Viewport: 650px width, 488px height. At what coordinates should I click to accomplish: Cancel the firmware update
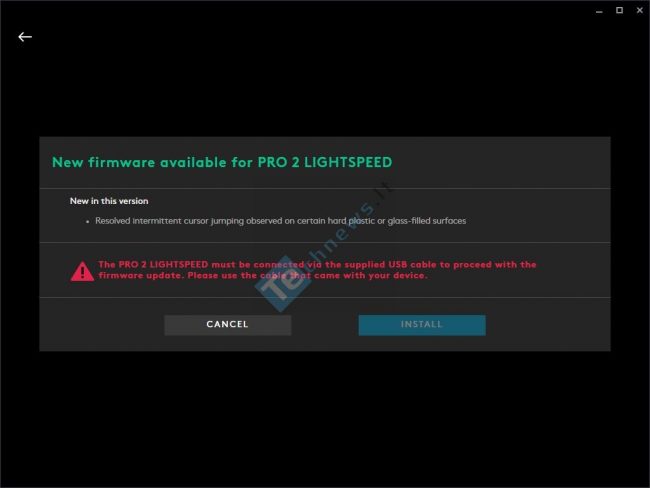point(228,325)
